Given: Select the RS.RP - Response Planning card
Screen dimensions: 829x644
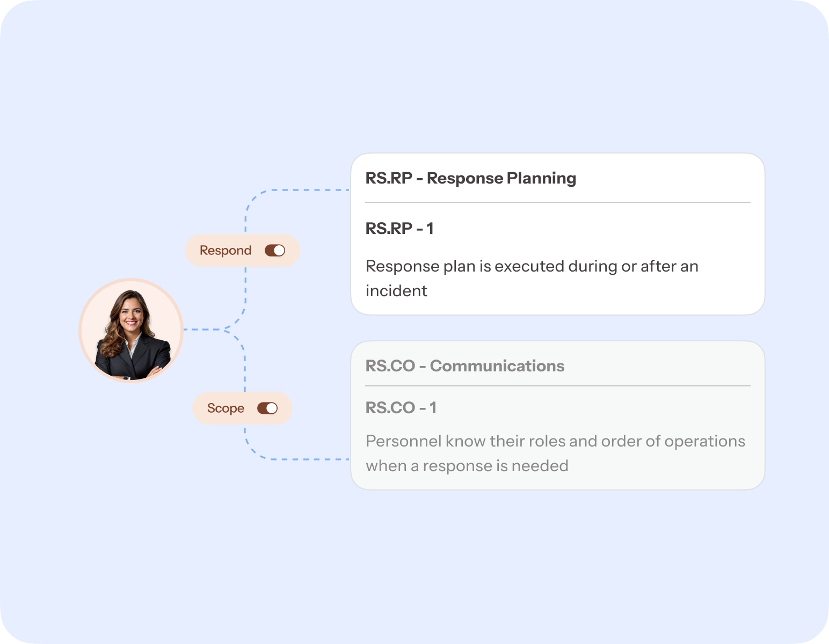Looking at the screenshot, I should click(x=557, y=233).
